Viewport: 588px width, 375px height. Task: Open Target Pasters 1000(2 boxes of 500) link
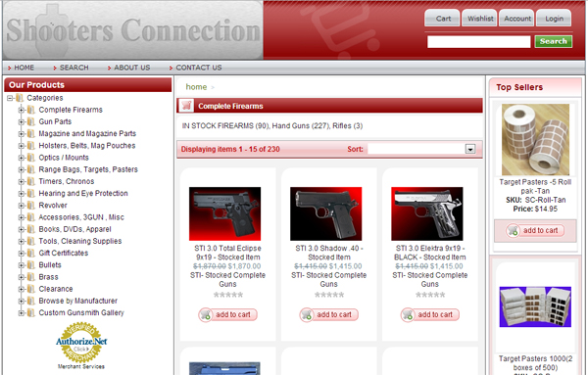[x=535, y=363]
